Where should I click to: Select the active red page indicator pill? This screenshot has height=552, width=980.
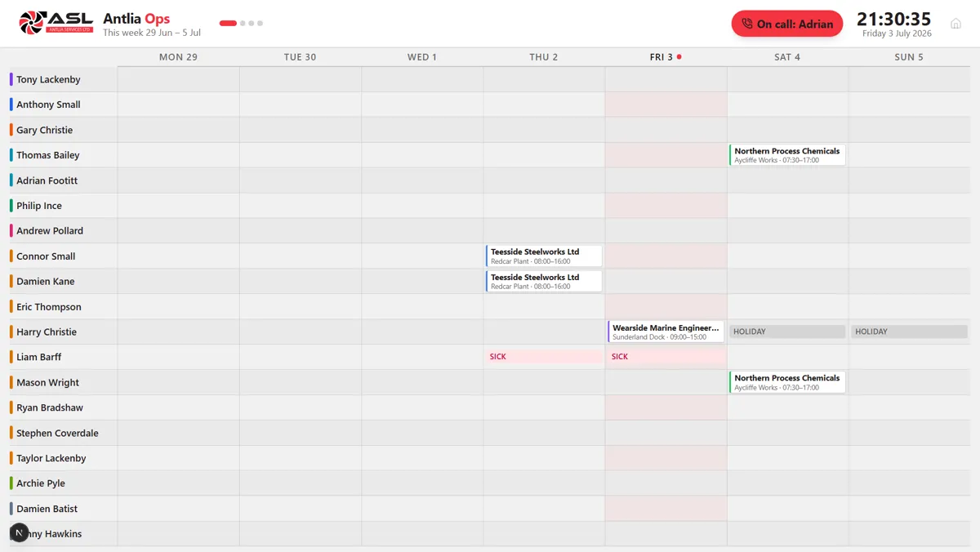(x=228, y=23)
